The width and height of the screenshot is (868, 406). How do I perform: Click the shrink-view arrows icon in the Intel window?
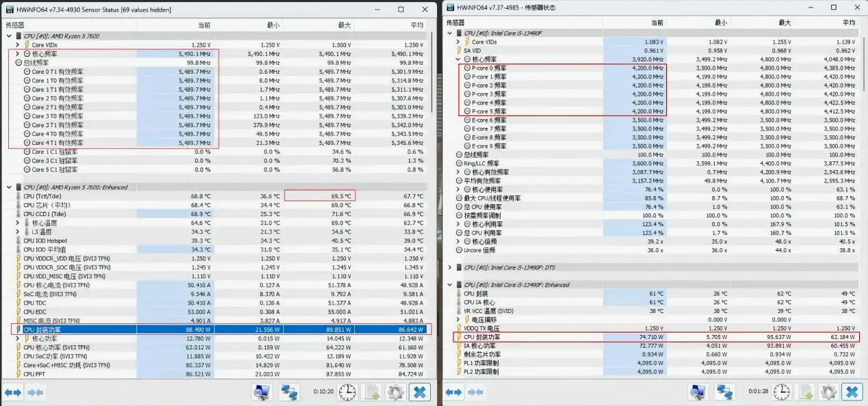tap(477, 392)
